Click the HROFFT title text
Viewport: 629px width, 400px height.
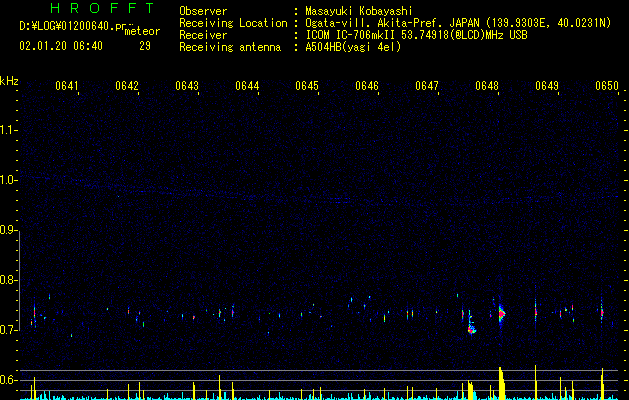[x=103, y=8]
